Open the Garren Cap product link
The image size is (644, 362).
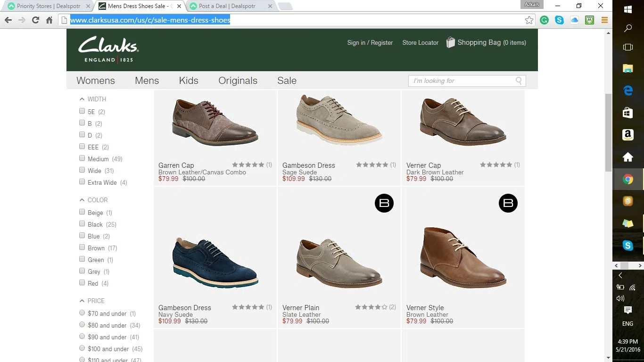coord(176,165)
